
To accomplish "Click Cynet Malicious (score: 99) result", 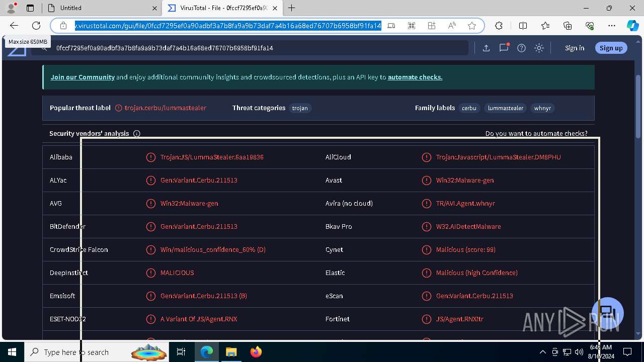I will (x=466, y=249).
